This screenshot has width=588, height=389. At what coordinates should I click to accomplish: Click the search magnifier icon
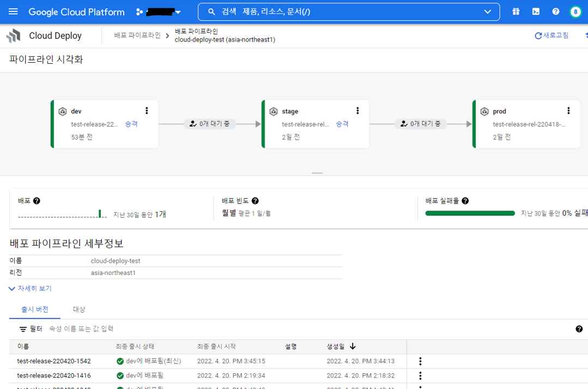coord(211,11)
